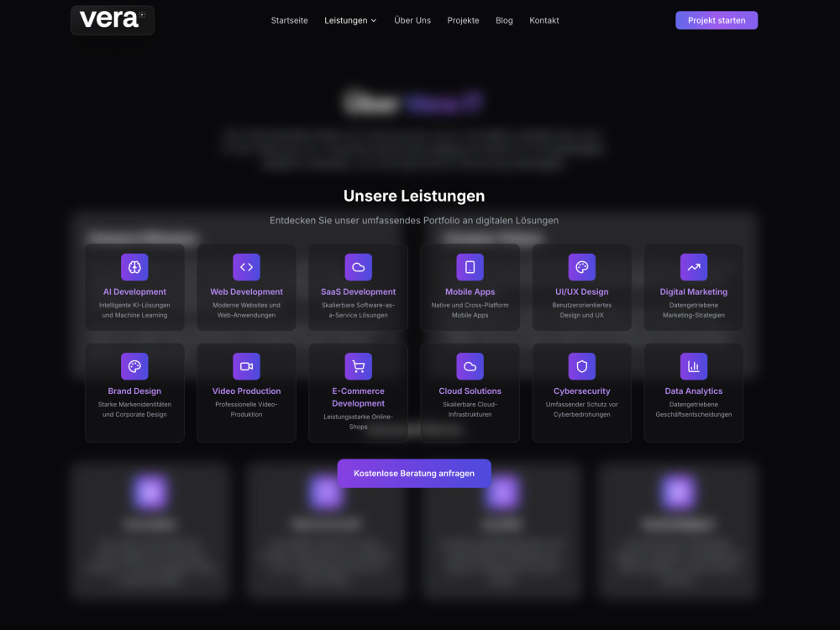This screenshot has width=840, height=630.
Task: Click the SaaS Development cloud icon
Action: [359, 267]
